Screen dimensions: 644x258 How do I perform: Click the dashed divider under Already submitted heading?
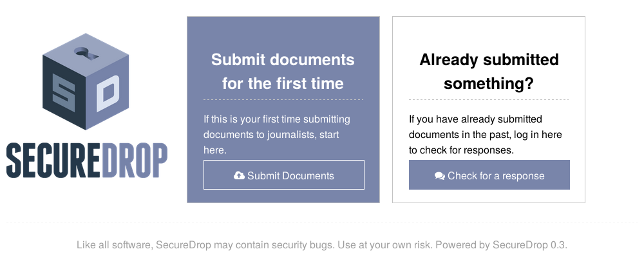[x=489, y=99]
